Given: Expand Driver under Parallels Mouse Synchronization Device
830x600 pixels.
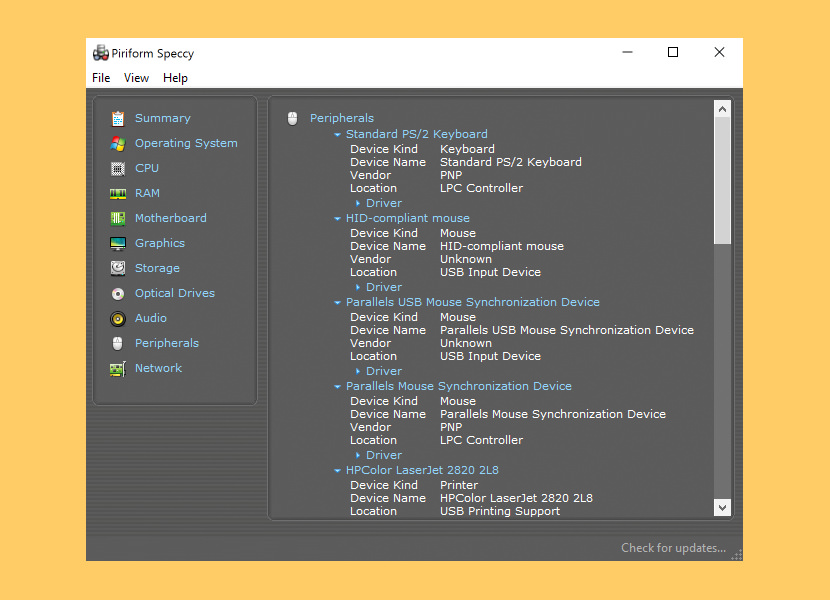Looking at the screenshot, I should (358, 455).
